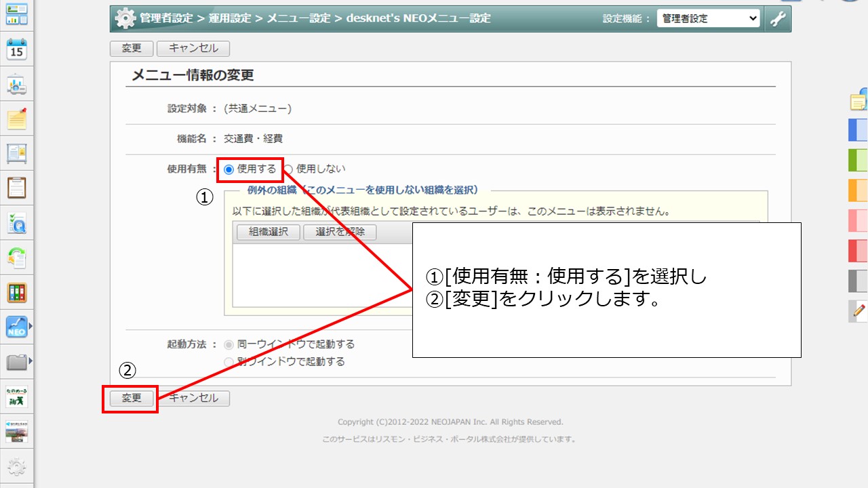Viewport: 868px width, 488px height.
Task: Open the gray gear icon in sidebar
Action: 16,467
